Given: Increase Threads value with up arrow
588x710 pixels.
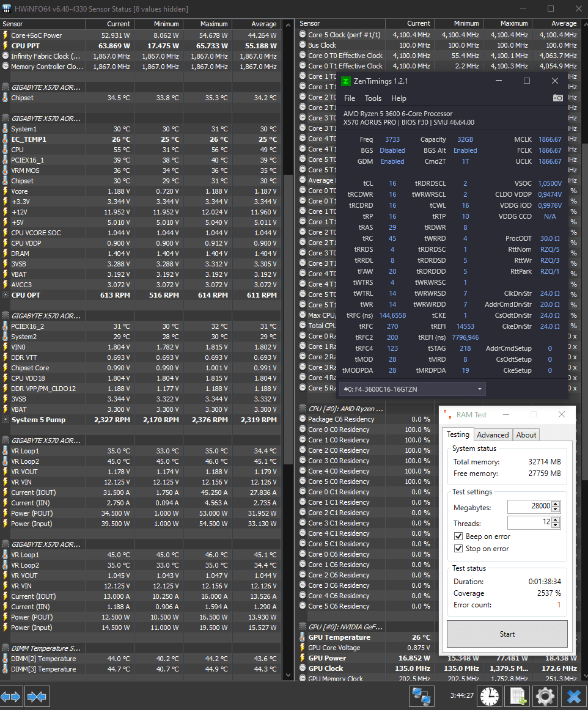Looking at the screenshot, I should pyautogui.click(x=556, y=519).
